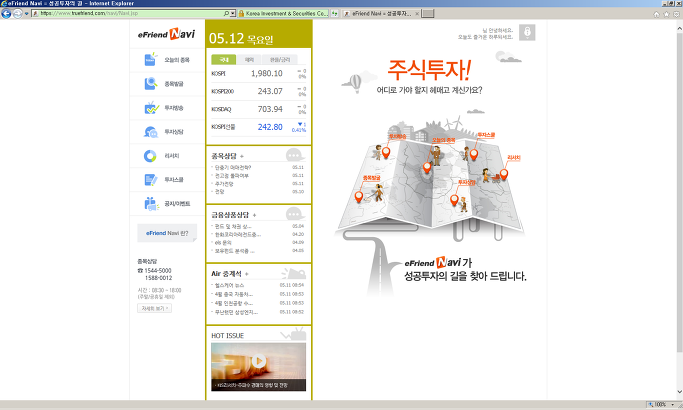Click the phone number 1544-5000

tap(158, 271)
